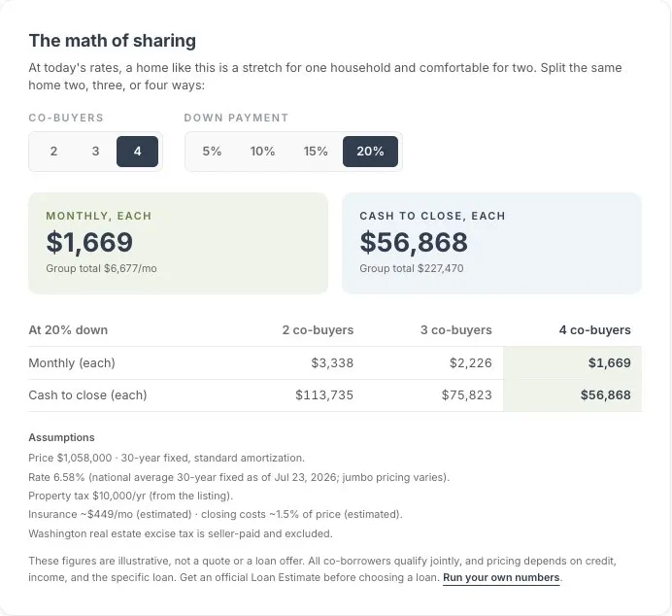This screenshot has height=616, width=672.
Task: Click the DOWN PAYMENT label
Action: (x=236, y=118)
